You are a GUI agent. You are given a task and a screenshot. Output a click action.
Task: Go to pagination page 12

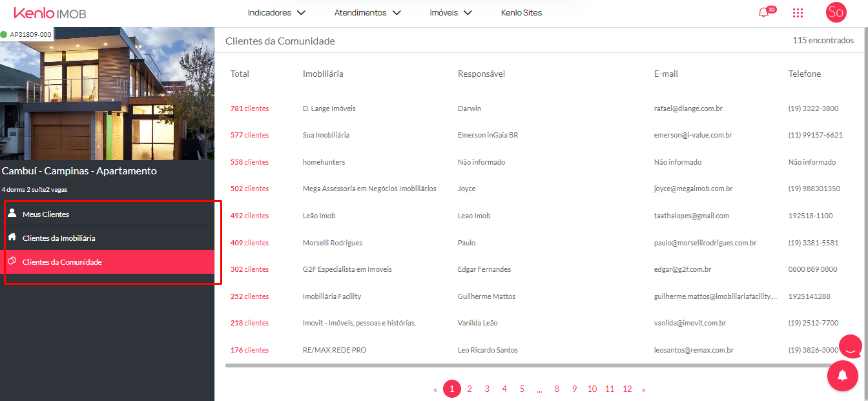tap(627, 389)
